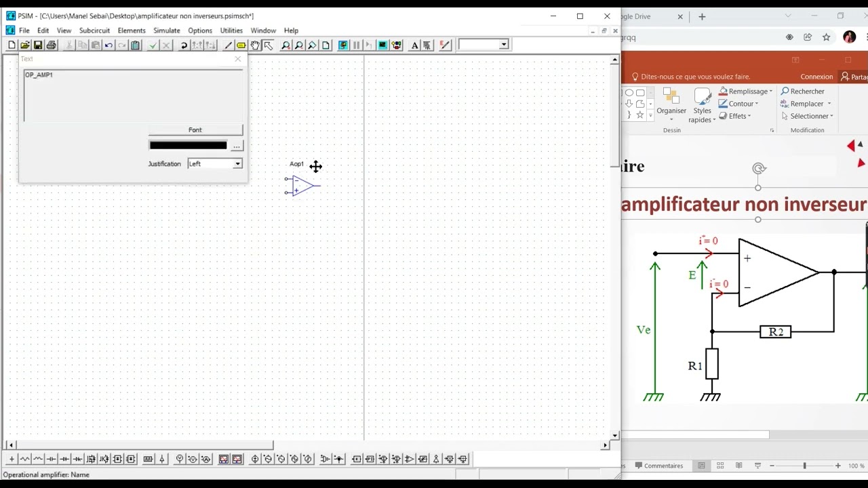Place a ground element from bottom bar
This screenshot has width=868, height=488.
pyautogui.click(x=12, y=459)
